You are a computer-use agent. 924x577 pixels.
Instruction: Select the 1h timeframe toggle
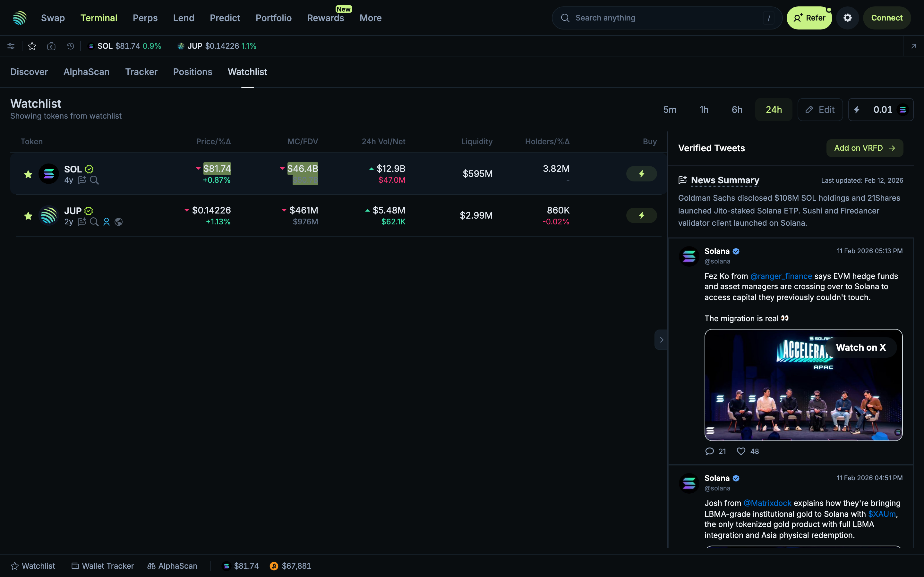click(704, 110)
